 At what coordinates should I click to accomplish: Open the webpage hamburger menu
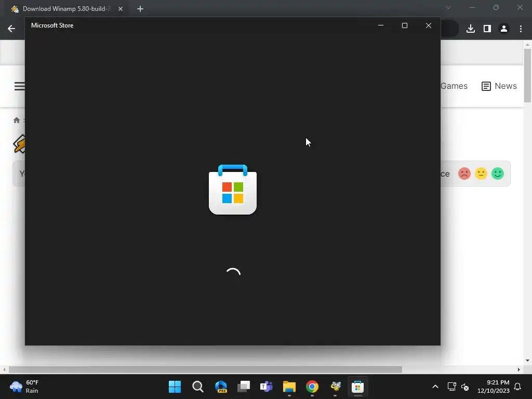19,86
